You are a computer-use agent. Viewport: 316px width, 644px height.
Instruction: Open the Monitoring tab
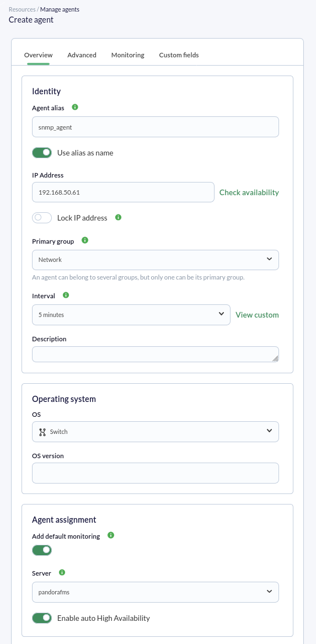128,55
